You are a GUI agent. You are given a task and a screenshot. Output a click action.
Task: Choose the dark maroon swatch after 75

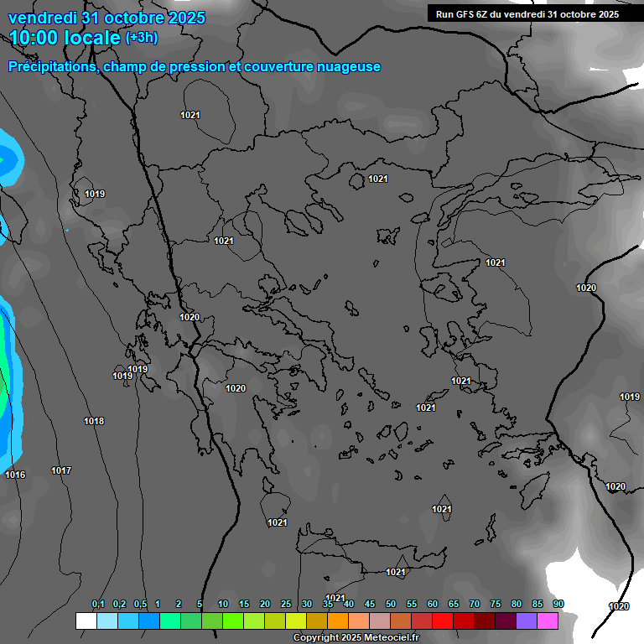click(x=506, y=621)
